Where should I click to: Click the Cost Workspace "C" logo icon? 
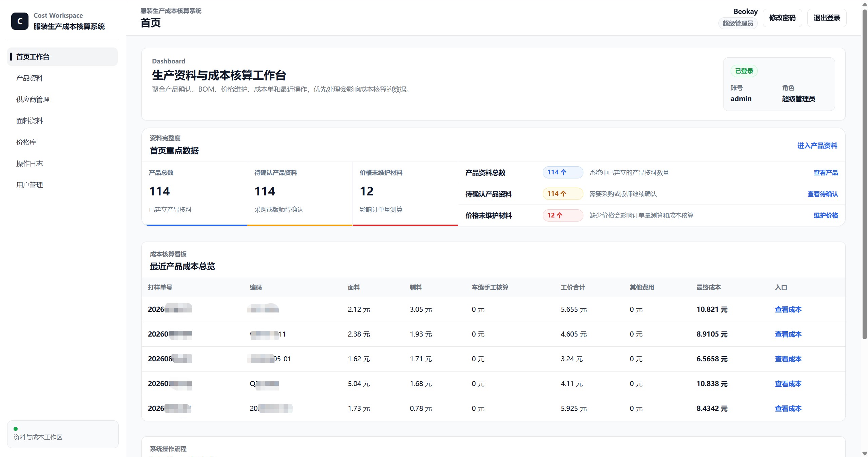(20, 21)
